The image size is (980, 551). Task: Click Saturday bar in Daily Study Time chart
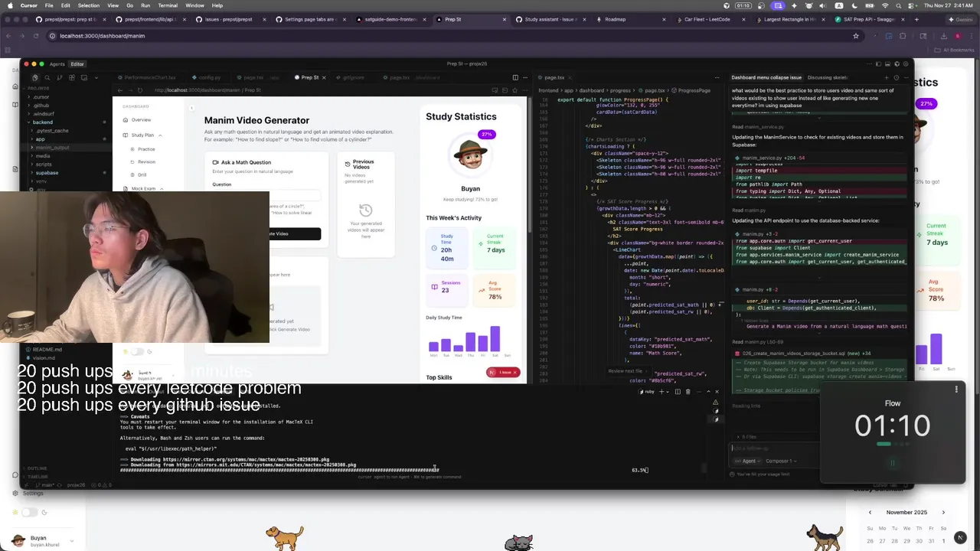(495, 338)
